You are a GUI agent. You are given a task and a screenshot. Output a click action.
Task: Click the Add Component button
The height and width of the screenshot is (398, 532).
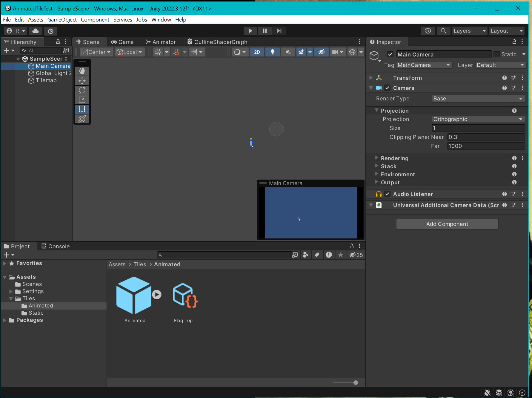447,224
